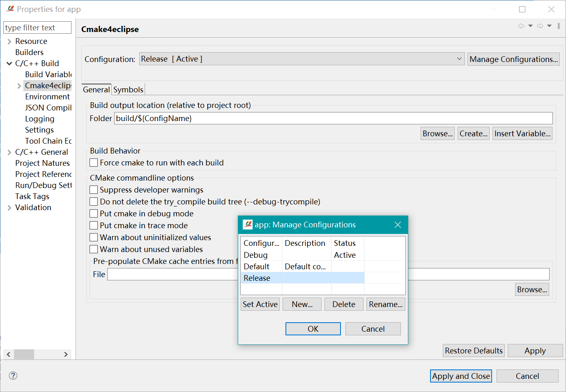Viewport: 566px width, 392px height.
Task: Collapse the C/C++ Build tree node
Action: point(9,64)
